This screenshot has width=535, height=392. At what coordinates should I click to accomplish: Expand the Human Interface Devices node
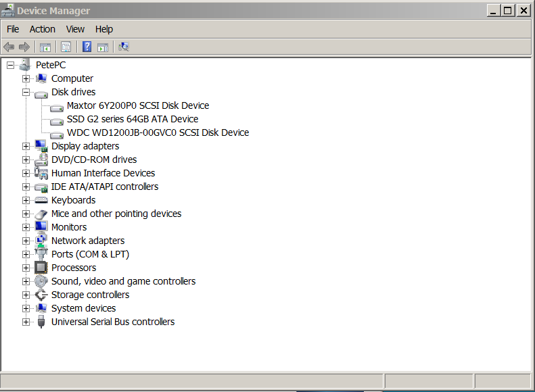(x=26, y=173)
